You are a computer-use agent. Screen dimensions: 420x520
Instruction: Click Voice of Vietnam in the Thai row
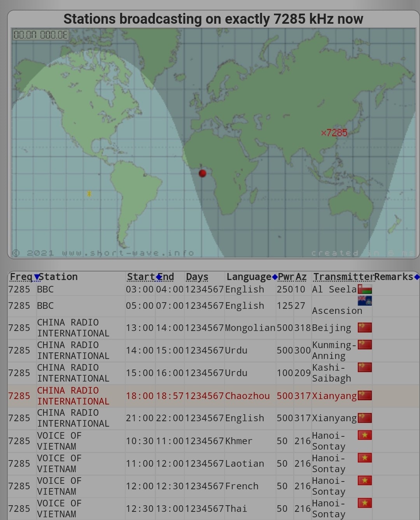point(59,509)
